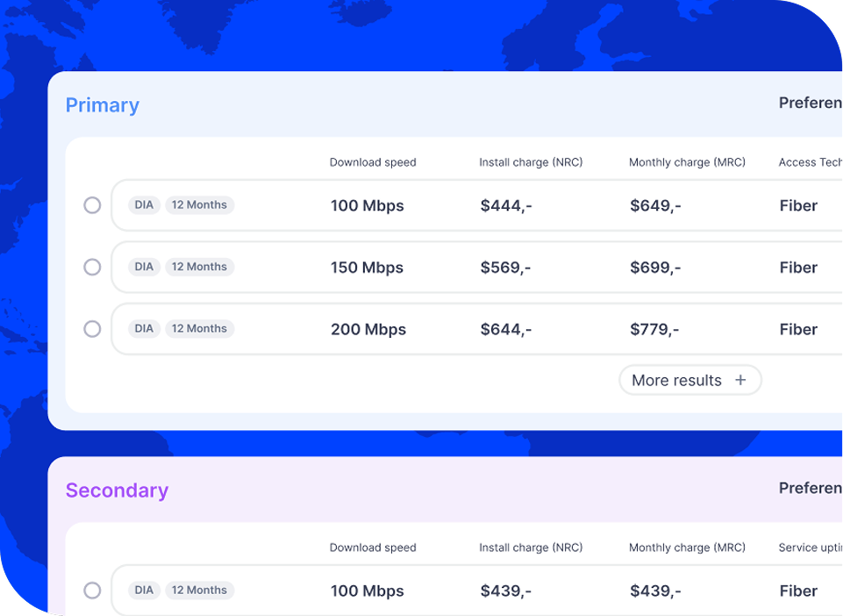Click the $649,- monthly charge
Image resolution: width=843 pixels, height=616 pixels.
(655, 205)
